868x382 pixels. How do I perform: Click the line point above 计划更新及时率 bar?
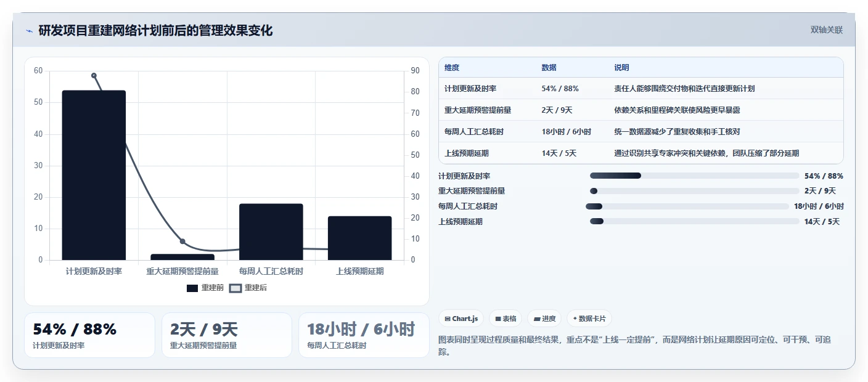[94, 75]
